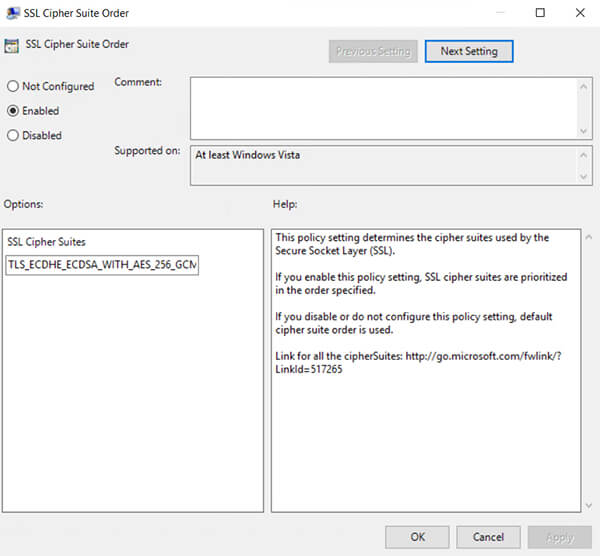Go to the Previous Setting
This screenshot has width=600, height=556.
[373, 51]
